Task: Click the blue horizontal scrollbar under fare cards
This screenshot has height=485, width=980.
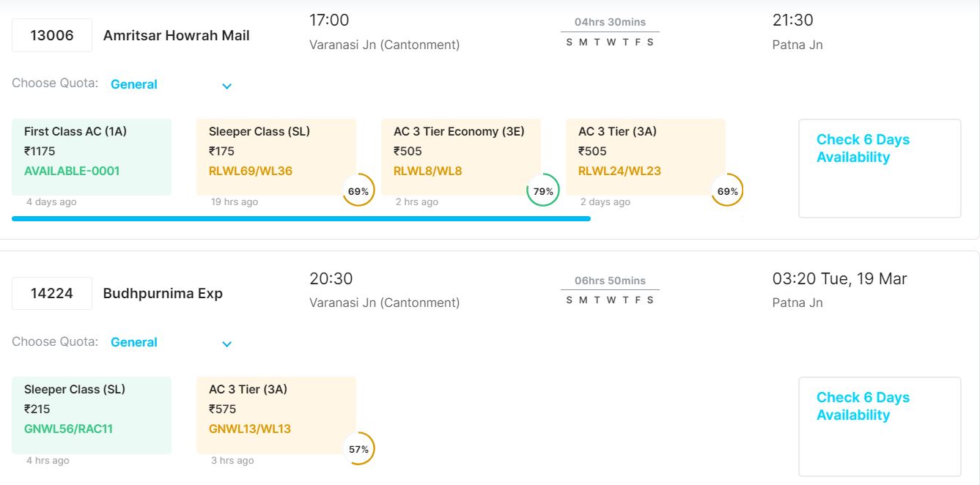Action: point(301,218)
